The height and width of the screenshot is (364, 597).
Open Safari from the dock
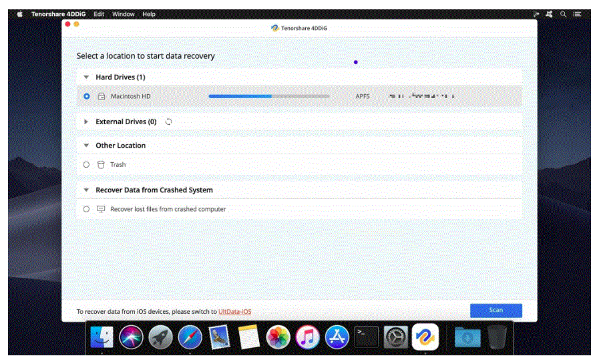point(190,337)
